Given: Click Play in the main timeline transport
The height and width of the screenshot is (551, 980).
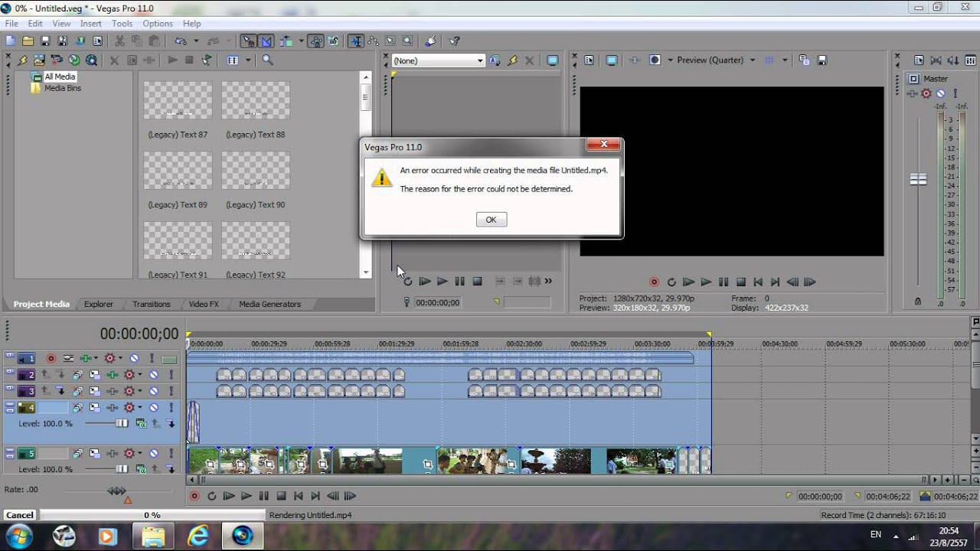Looking at the screenshot, I should 246,496.
